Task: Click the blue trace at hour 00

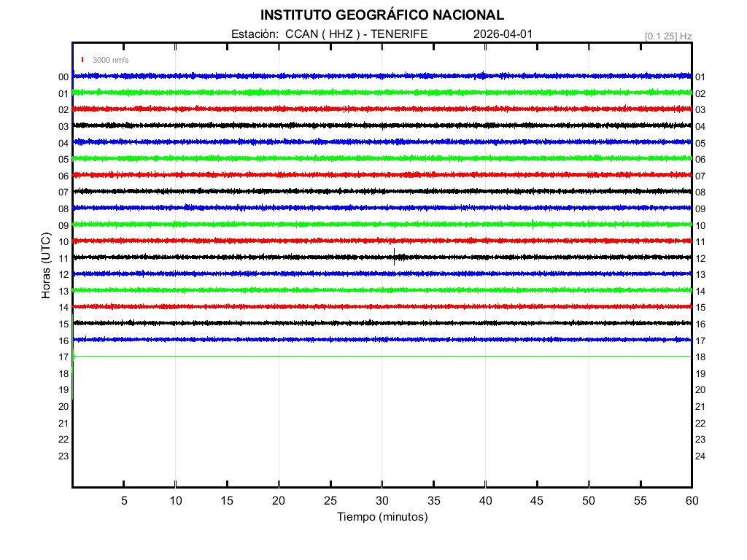Action: 292,76
